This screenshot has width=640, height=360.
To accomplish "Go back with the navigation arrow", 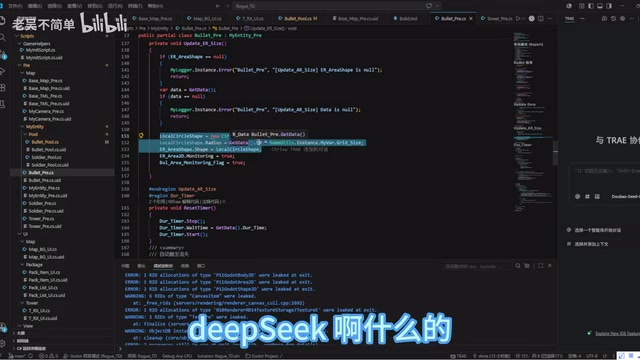I will tap(218, 6).
